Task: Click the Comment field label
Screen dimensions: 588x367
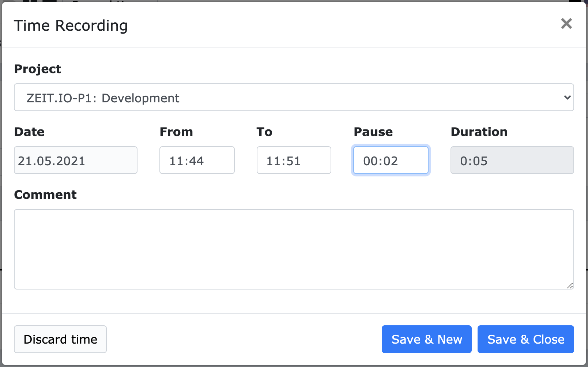Action: click(x=45, y=195)
